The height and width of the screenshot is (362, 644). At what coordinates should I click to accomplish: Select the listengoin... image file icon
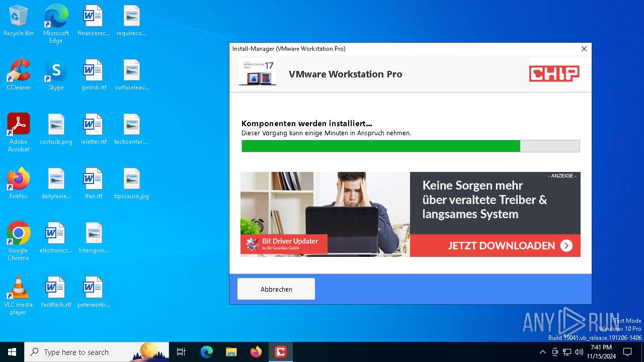(x=94, y=238)
